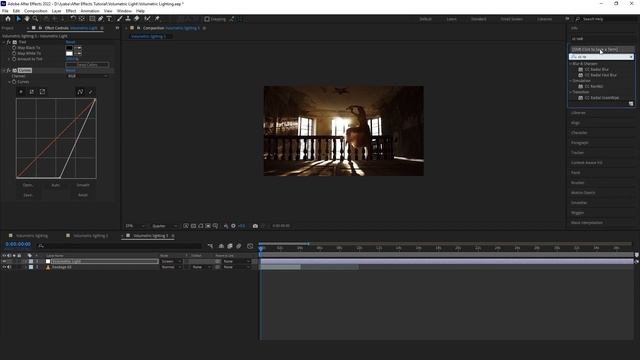Toggle the Map White To stopwatch
Screen dimensions: 640x360
click(x=14, y=53)
